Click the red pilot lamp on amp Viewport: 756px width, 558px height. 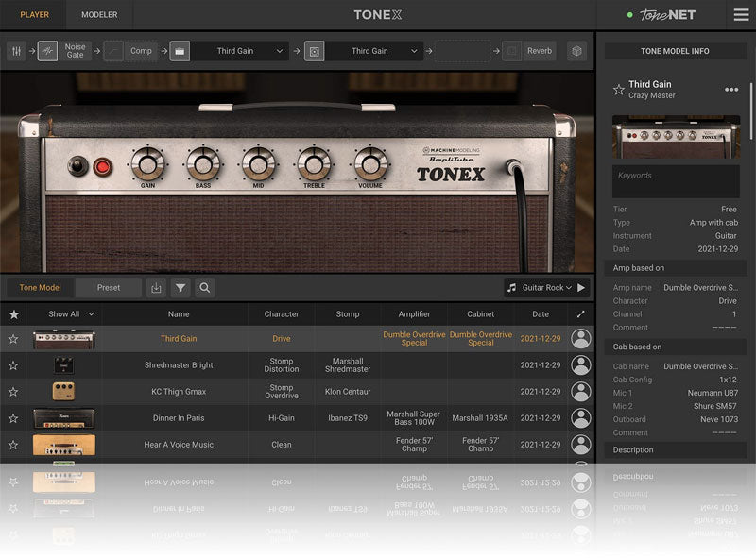coord(102,167)
